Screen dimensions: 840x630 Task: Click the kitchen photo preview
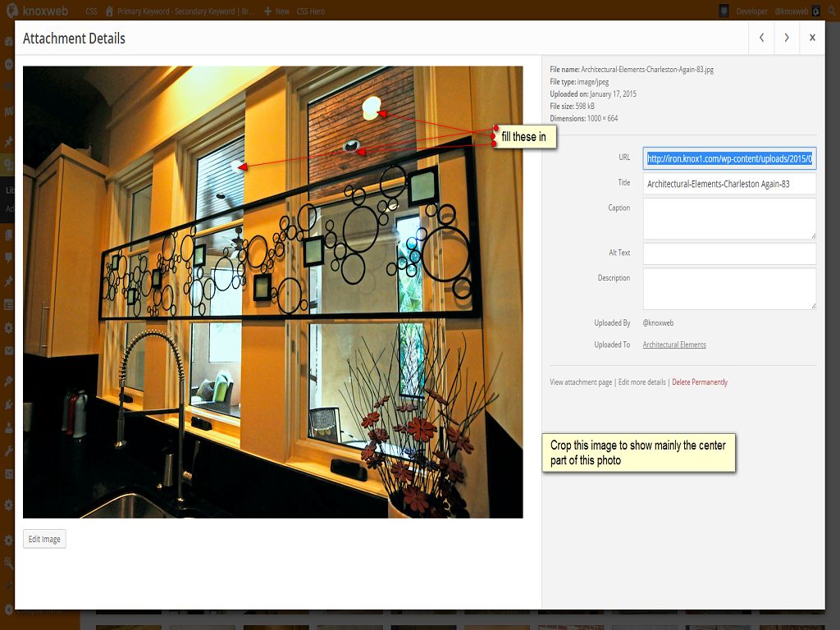[x=272, y=292]
